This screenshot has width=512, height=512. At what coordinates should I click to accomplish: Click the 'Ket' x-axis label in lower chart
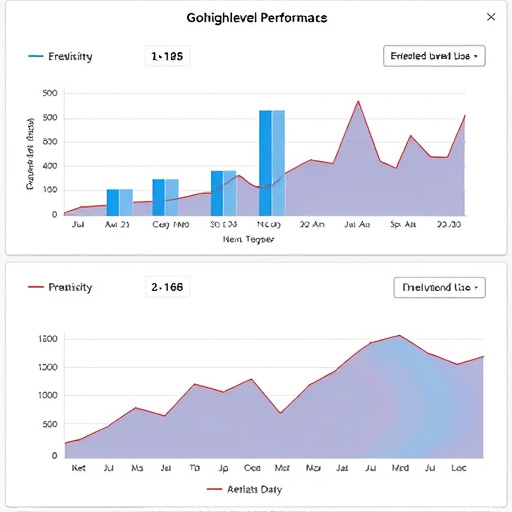pos(79,468)
